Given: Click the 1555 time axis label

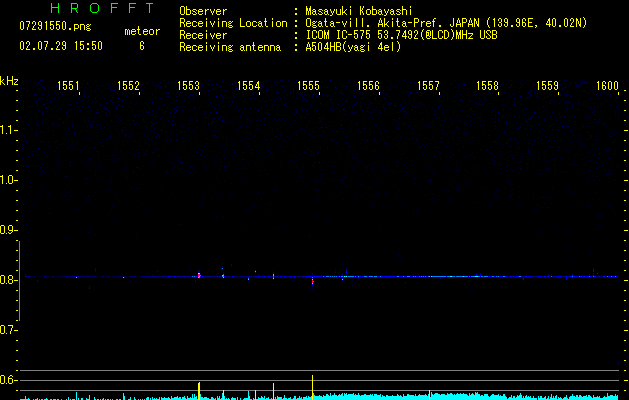Looking at the screenshot, I should pyautogui.click(x=308, y=86).
